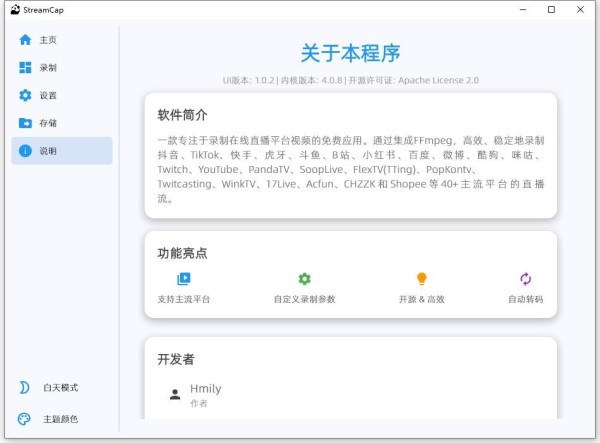Click the person icon beside Hmily
This screenshot has height=443, width=600.
point(175,394)
